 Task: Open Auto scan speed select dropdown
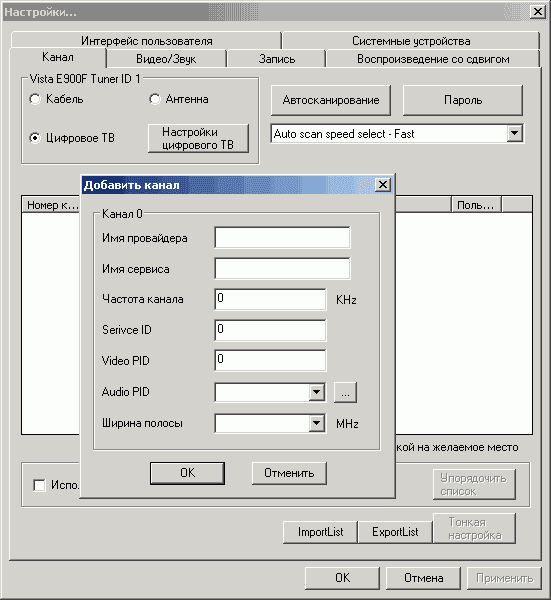click(x=515, y=134)
